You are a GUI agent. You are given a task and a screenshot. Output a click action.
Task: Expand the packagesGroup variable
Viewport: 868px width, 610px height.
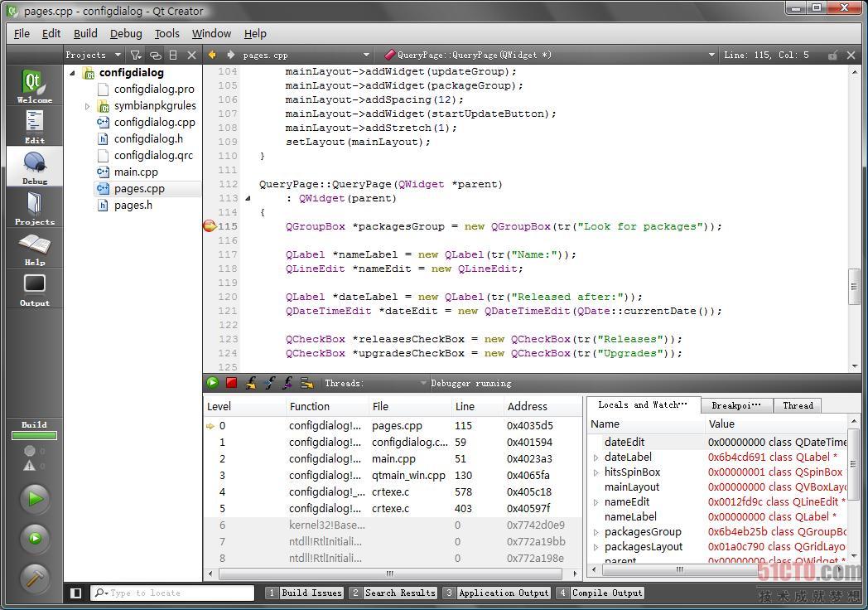596,532
